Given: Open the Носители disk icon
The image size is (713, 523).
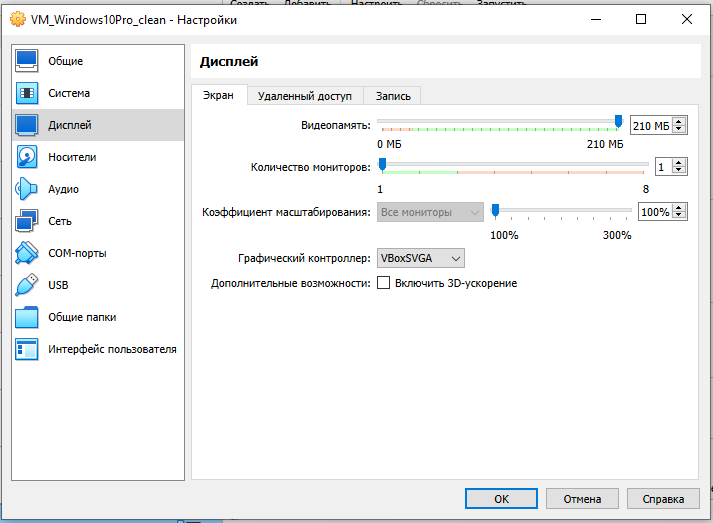Looking at the screenshot, I should tap(27, 157).
